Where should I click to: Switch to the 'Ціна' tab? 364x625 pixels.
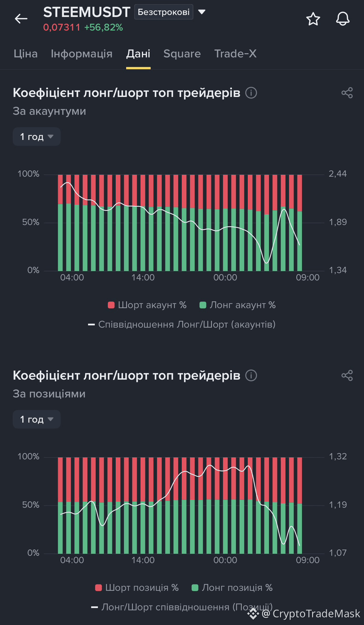tap(25, 54)
